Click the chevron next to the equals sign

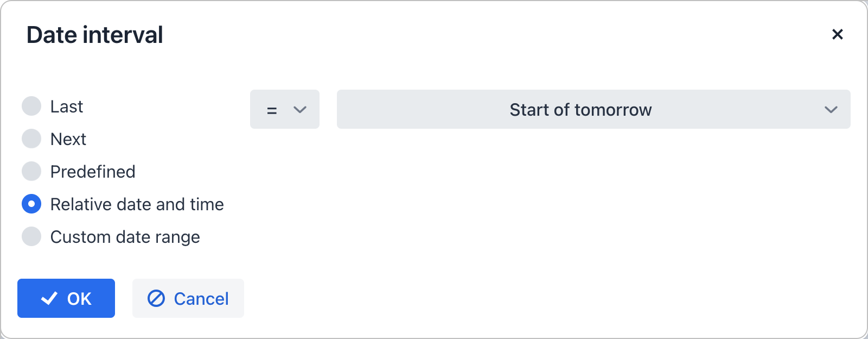[299, 110]
